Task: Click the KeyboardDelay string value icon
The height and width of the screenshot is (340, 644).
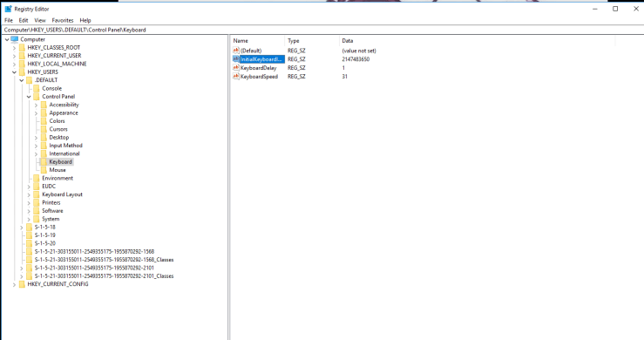Action: click(x=236, y=68)
